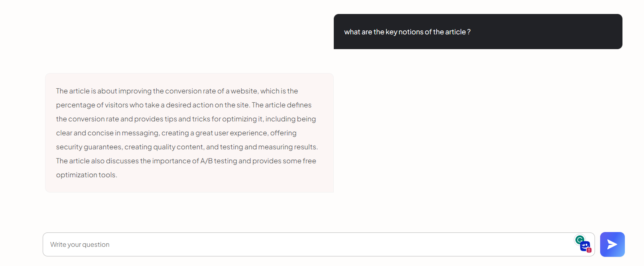The width and height of the screenshot is (644, 266).
Task: Send the question with the arrow button
Action: 612,244
